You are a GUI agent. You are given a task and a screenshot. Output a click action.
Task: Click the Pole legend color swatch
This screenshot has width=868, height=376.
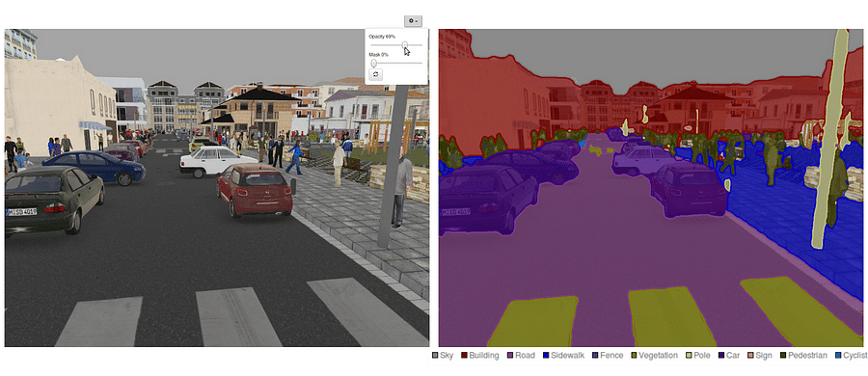coord(690,356)
